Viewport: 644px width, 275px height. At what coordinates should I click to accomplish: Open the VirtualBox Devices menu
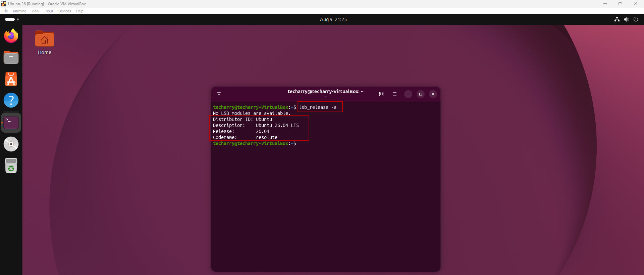[65, 11]
